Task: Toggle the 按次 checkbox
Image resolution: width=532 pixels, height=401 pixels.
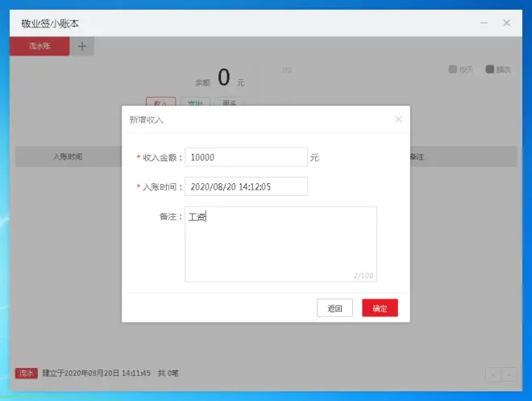Action: (x=489, y=69)
